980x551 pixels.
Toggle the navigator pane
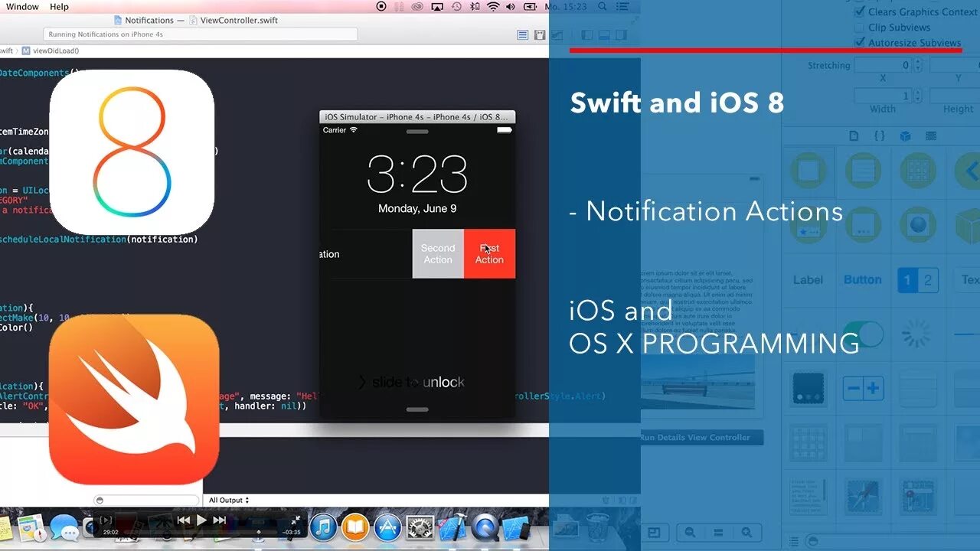coord(587,34)
